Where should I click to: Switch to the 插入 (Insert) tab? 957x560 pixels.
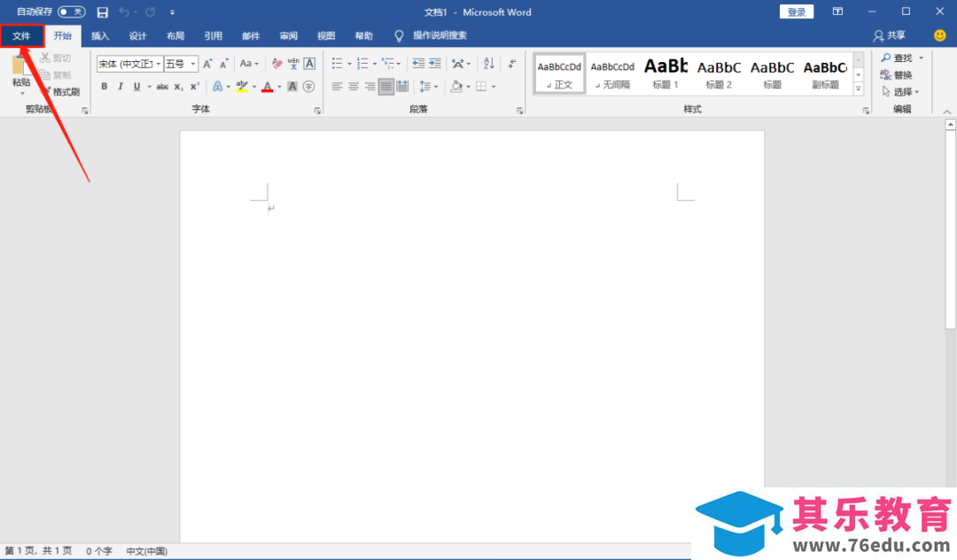100,36
